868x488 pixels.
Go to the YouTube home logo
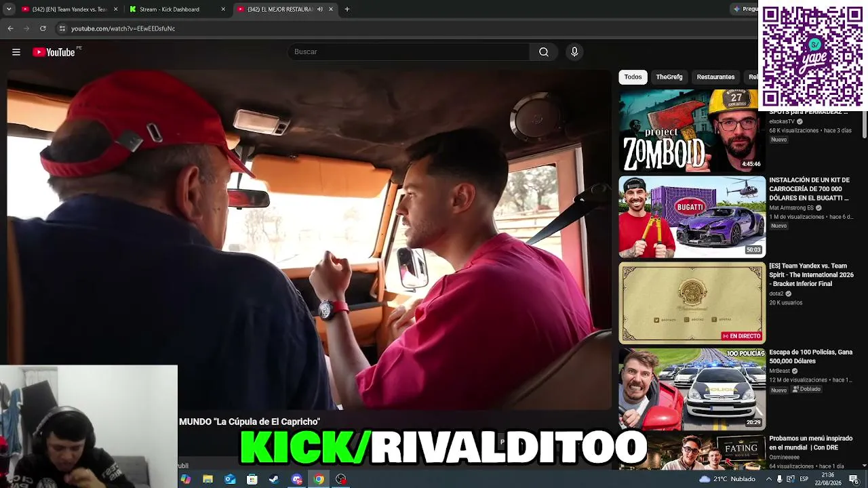54,52
